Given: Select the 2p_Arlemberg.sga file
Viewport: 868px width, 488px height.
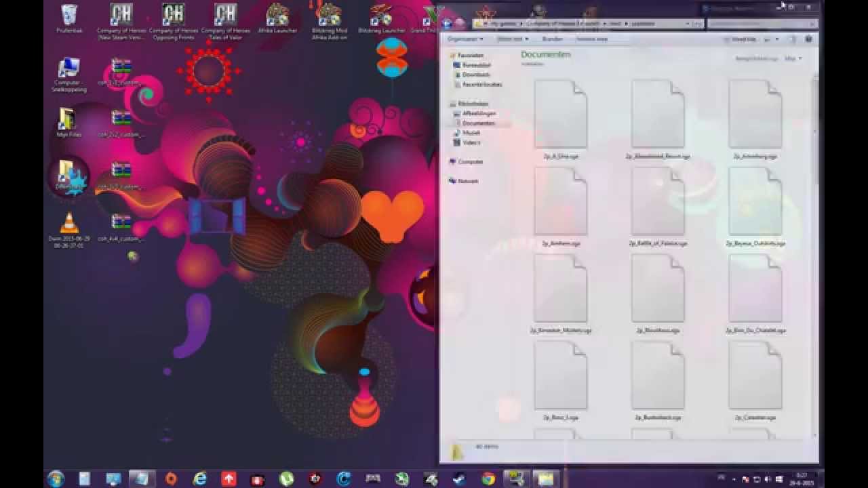Looking at the screenshot, I should pos(755,120).
